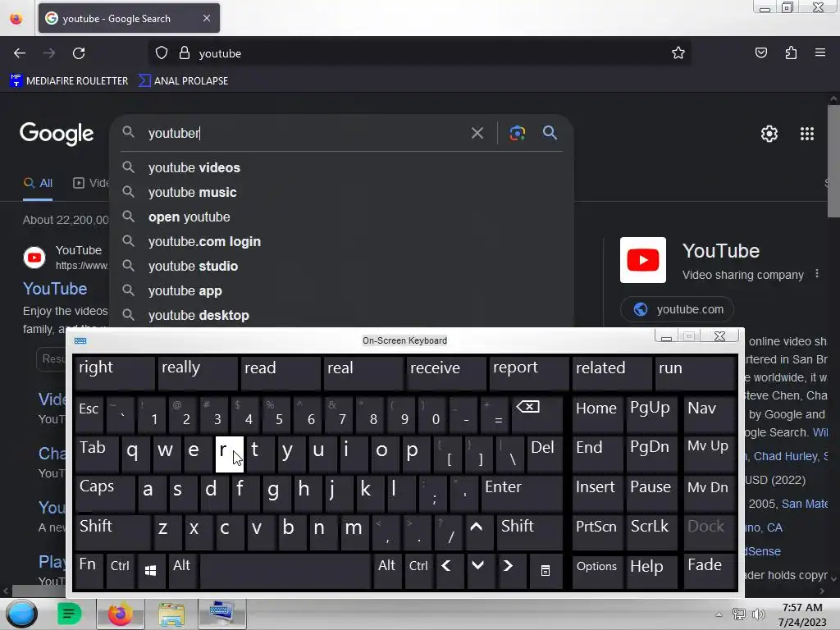Screen dimensions: 840x630
Task: Toggle the ScrLk key
Action: (651, 532)
